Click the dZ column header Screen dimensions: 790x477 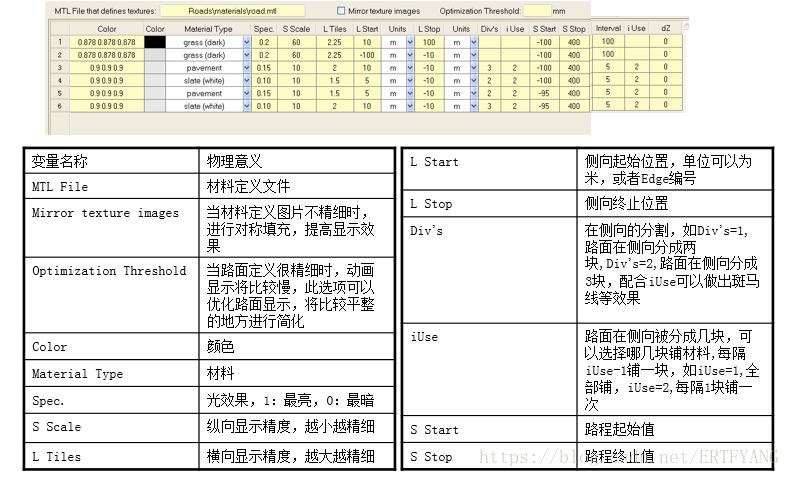click(666, 28)
